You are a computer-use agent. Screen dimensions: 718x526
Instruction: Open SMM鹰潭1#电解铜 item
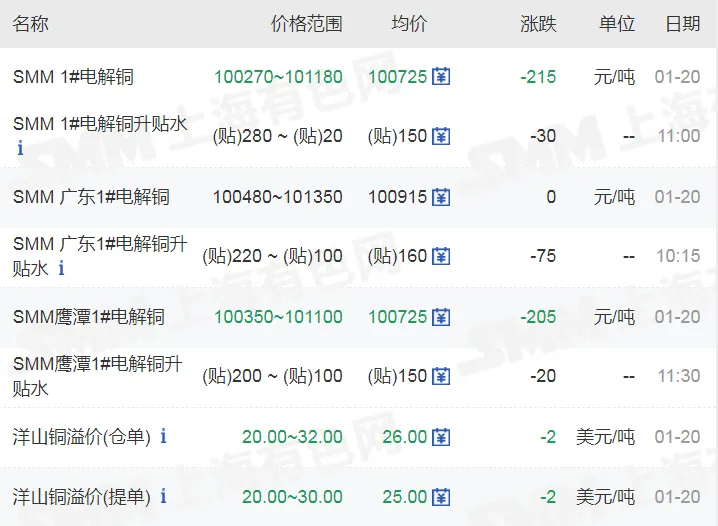tap(89, 317)
